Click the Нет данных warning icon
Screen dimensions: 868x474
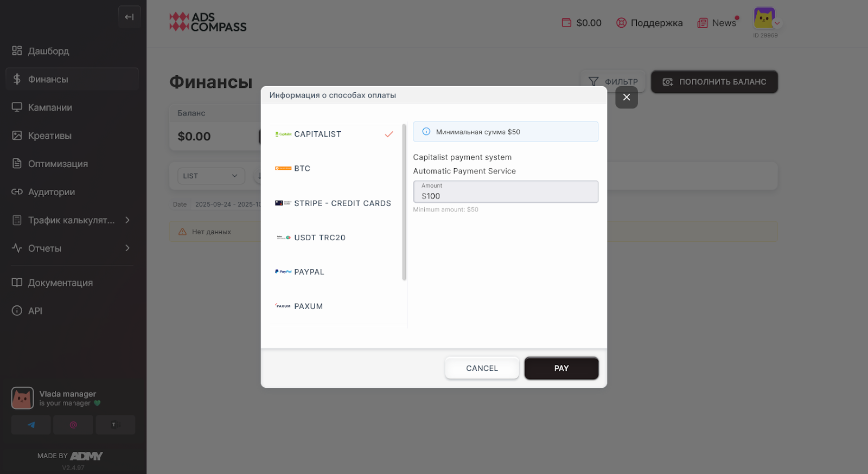(182, 232)
